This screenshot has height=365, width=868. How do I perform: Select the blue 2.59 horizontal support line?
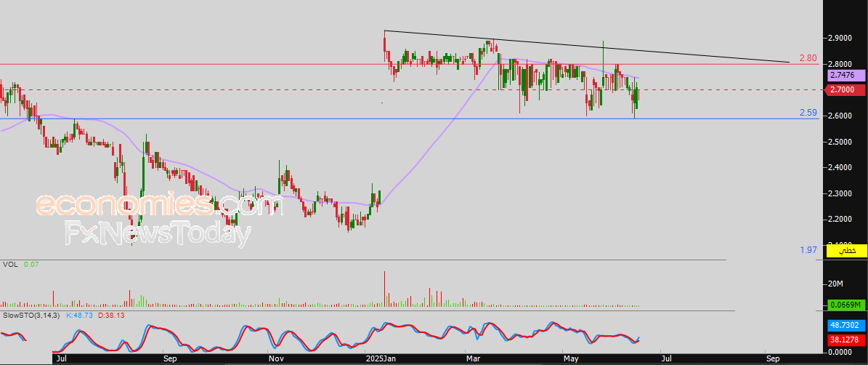point(410,119)
